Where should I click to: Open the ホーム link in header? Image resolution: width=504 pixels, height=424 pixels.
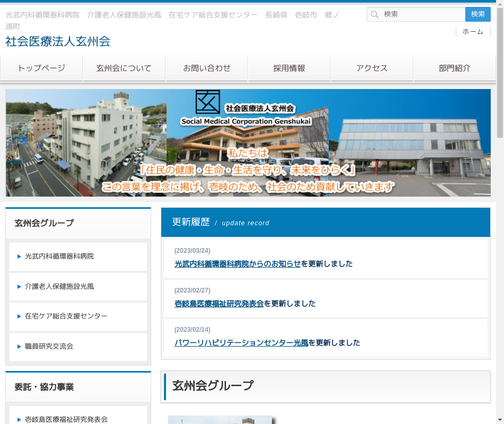(472, 32)
